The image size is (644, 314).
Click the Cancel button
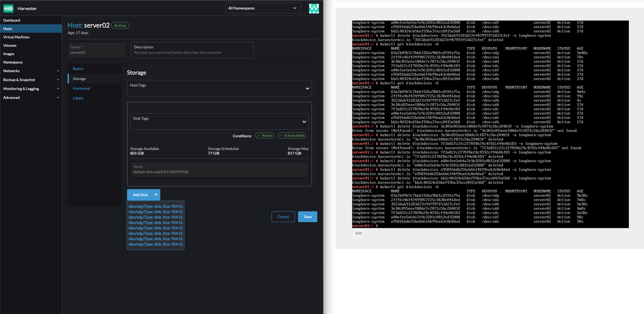(283, 216)
